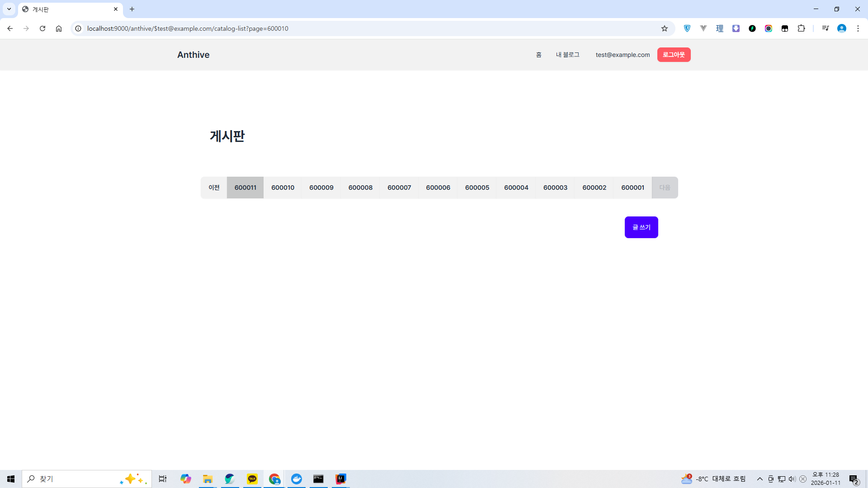The width and height of the screenshot is (868, 488).
Task: Expand the tab search dropdown arrow
Action: coord(9,9)
